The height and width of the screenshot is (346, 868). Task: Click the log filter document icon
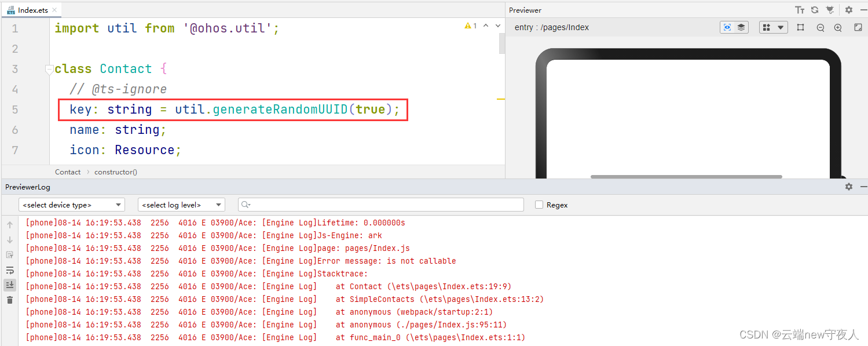tap(10, 255)
